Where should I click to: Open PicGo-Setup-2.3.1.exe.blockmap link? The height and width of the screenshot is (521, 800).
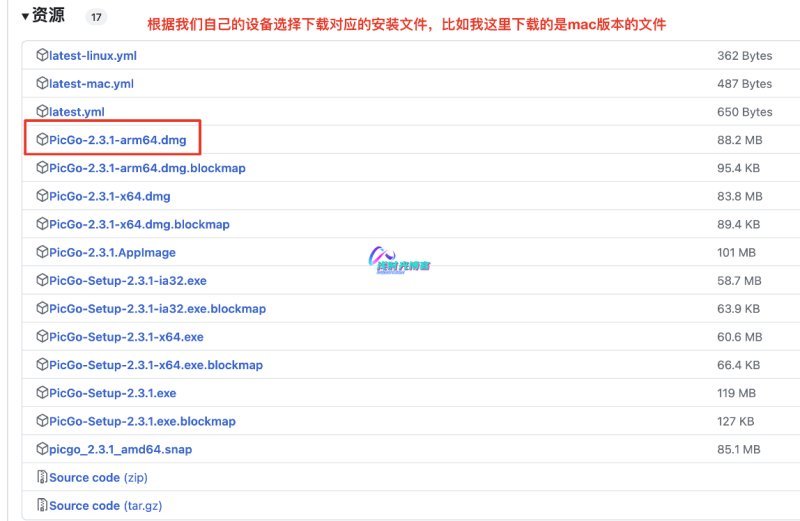[142, 421]
